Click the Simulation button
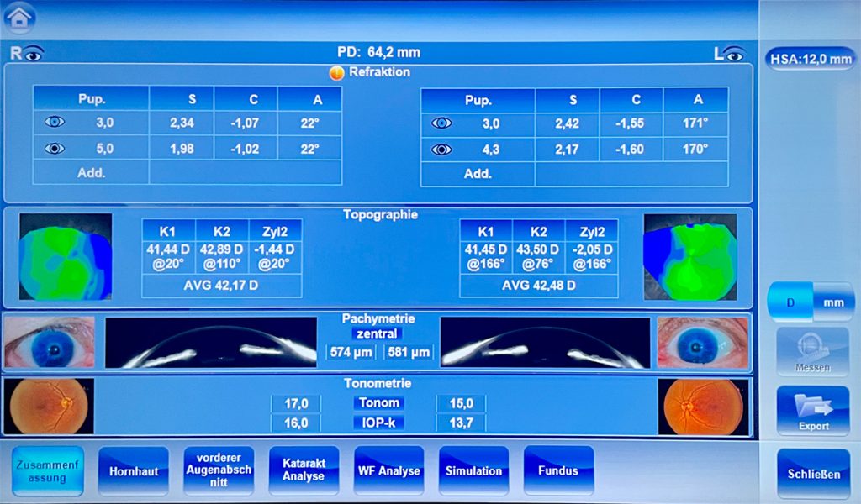The height and width of the screenshot is (504, 861). 473,470
